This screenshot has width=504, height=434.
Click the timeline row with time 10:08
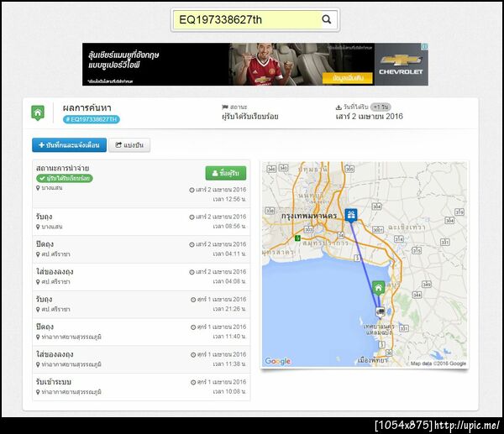(141, 387)
